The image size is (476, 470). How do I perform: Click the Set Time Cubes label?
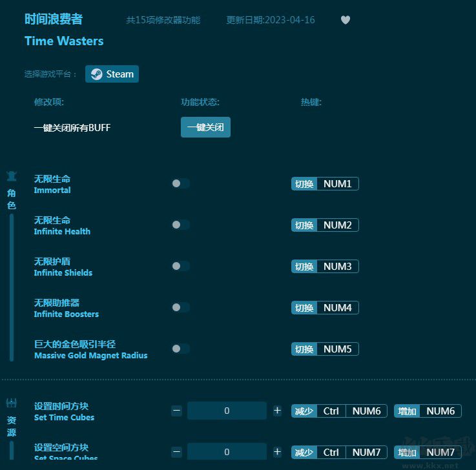coord(64,418)
